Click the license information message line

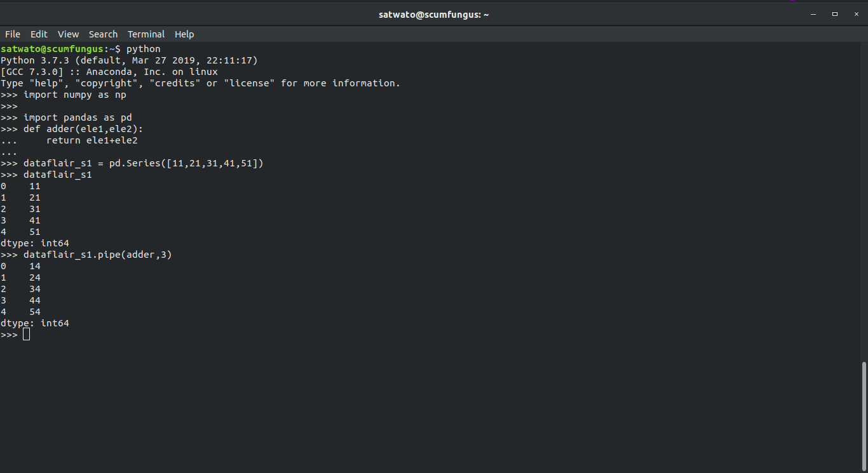click(x=200, y=83)
